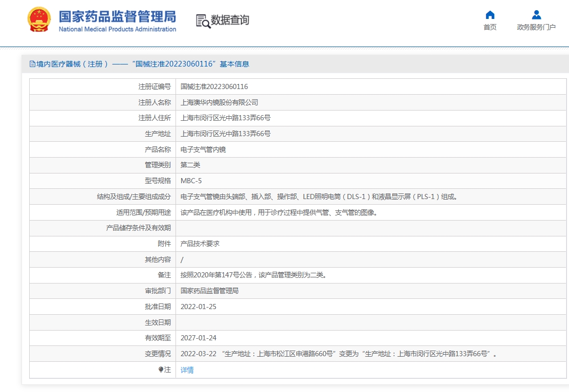This screenshot has height=392, width=569.
Task: Click the 结构及组成 composition description
Action: pyautogui.click(x=319, y=197)
